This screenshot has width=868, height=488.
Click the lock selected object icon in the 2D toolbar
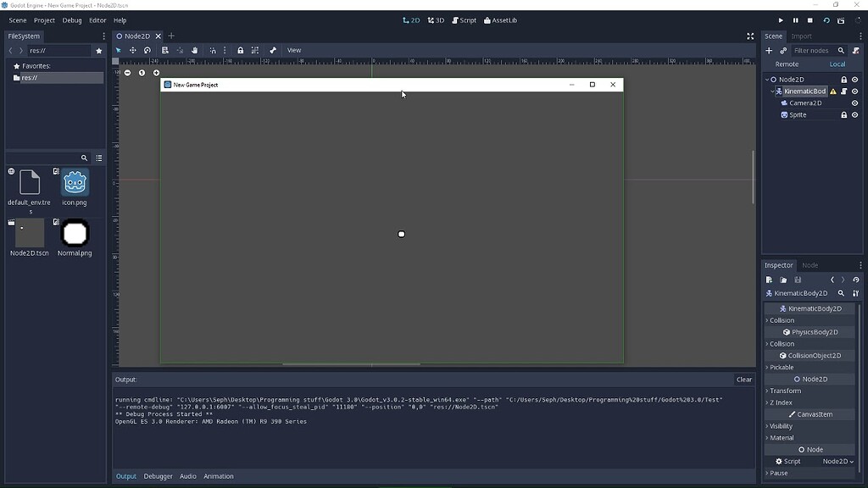[240, 51]
